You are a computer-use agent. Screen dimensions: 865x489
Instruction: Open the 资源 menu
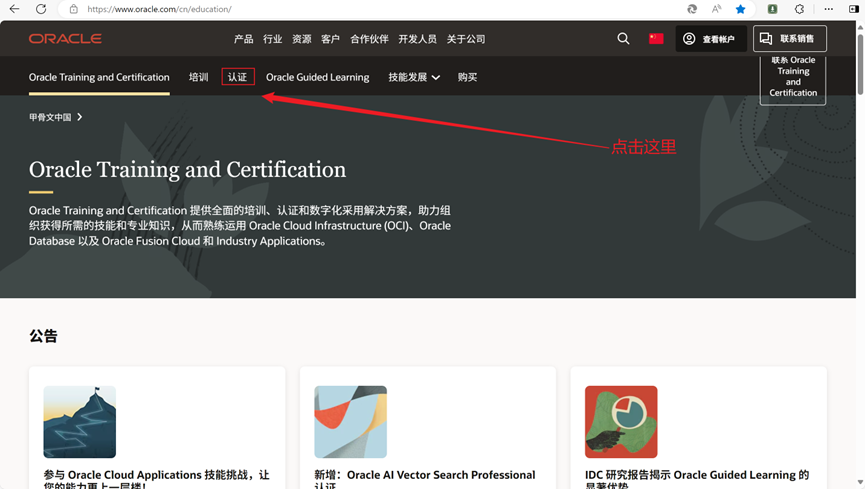point(302,39)
